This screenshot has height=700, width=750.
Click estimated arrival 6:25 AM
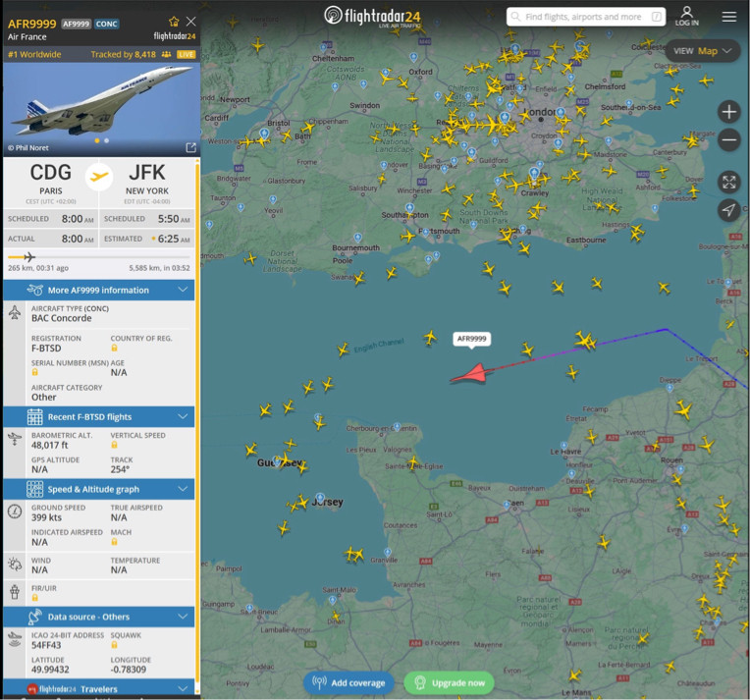pyautogui.click(x=174, y=239)
